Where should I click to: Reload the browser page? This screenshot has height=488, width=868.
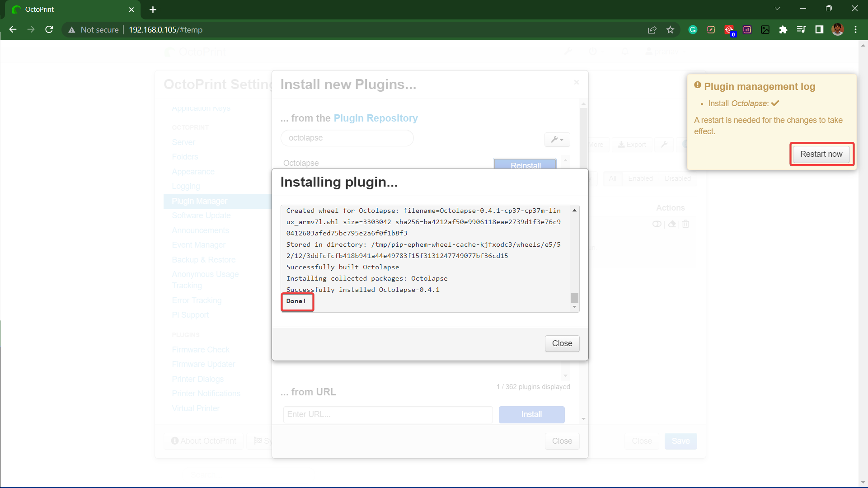click(x=49, y=30)
